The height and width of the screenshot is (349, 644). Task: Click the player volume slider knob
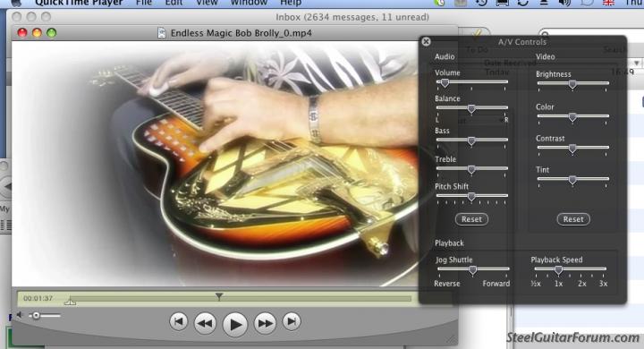pos(36,316)
